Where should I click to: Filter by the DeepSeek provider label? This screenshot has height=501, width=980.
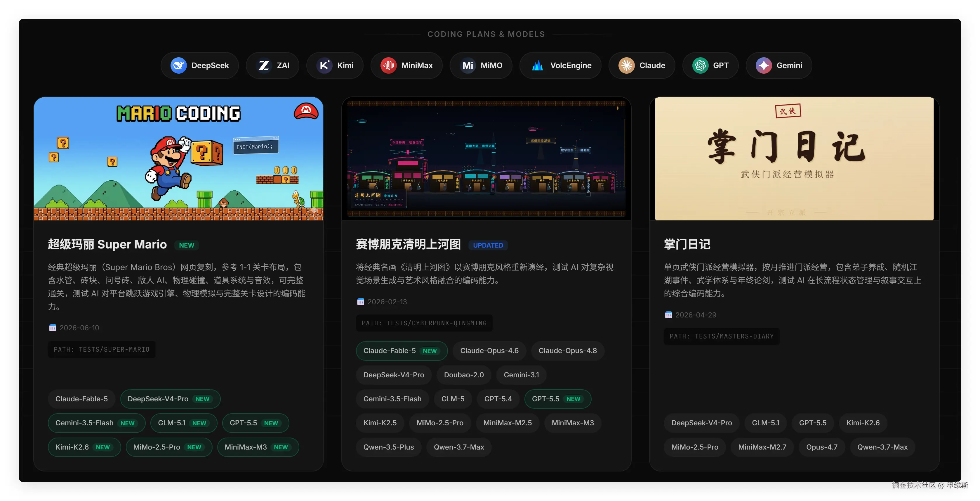pyautogui.click(x=210, y=65)
